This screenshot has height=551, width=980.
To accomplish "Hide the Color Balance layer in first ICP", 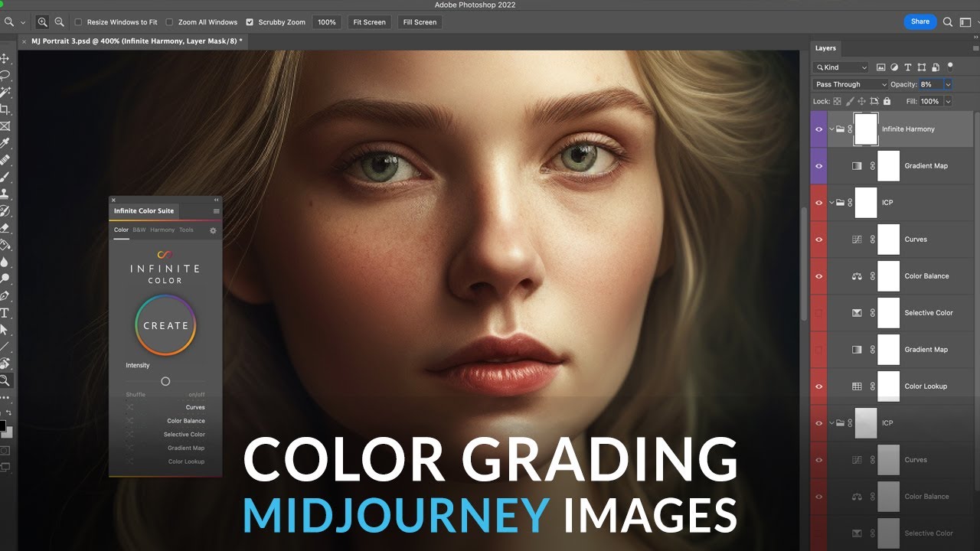I will point(819,276).
